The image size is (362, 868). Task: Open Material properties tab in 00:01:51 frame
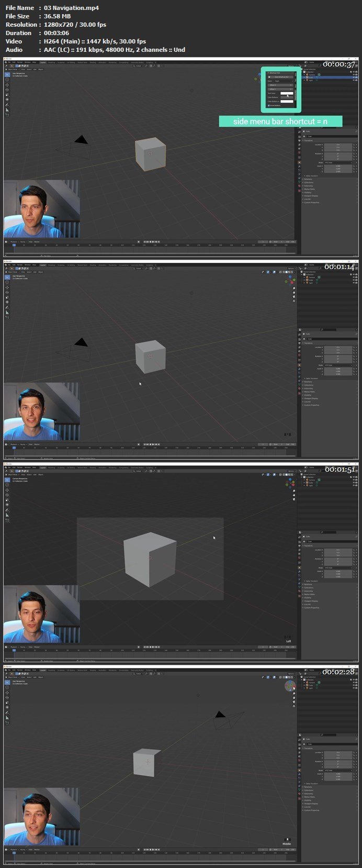coord(299,591)
